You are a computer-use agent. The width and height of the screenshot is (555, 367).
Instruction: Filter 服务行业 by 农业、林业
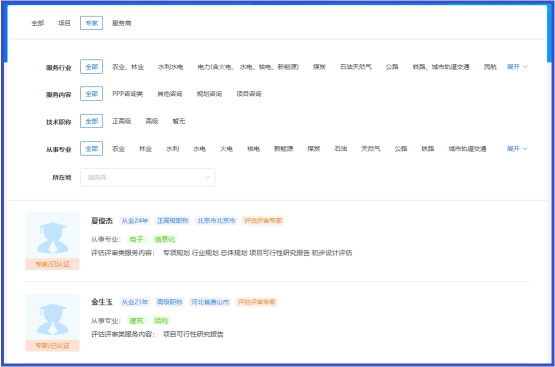pyautogui.click(x=128, y=67)
